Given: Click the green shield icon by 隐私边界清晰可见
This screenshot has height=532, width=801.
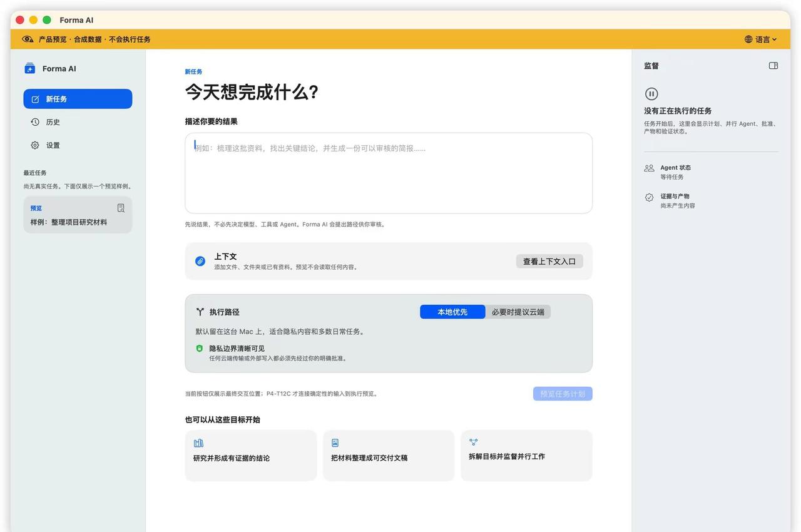Looking at the screenshot, I should coord(200,349).
